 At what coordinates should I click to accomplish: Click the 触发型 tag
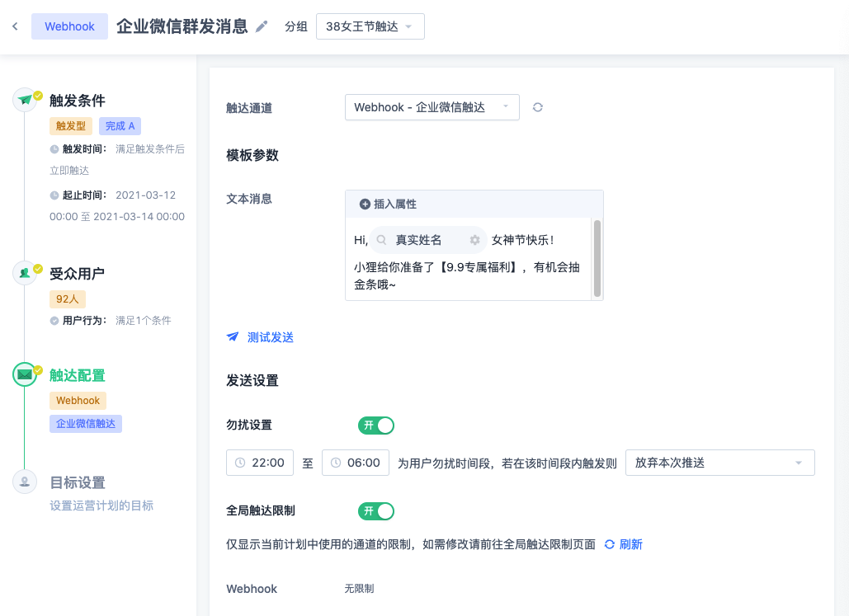(71, 126)
